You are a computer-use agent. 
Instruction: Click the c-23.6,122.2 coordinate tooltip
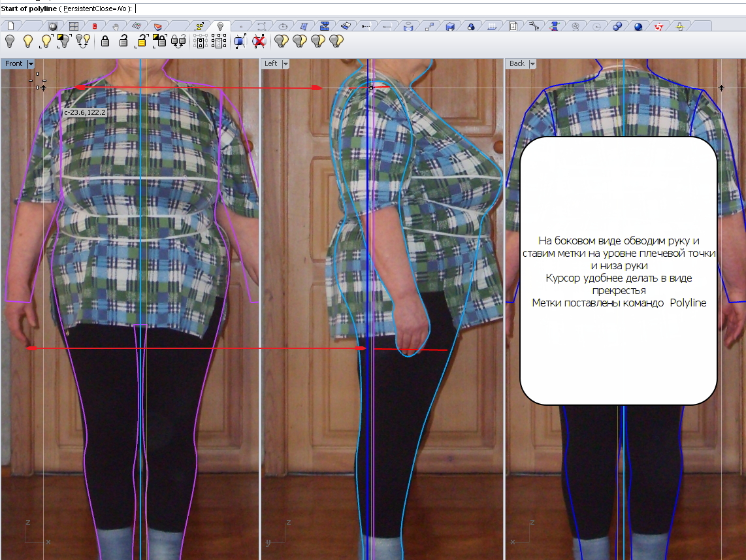coord(85,113)
